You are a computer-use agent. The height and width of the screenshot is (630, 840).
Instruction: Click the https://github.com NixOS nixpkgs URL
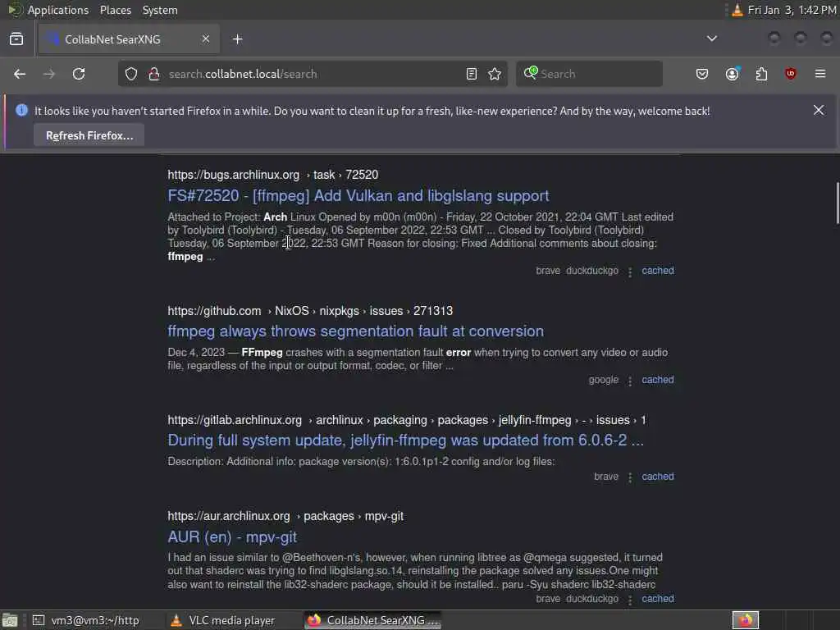(310, 311)
